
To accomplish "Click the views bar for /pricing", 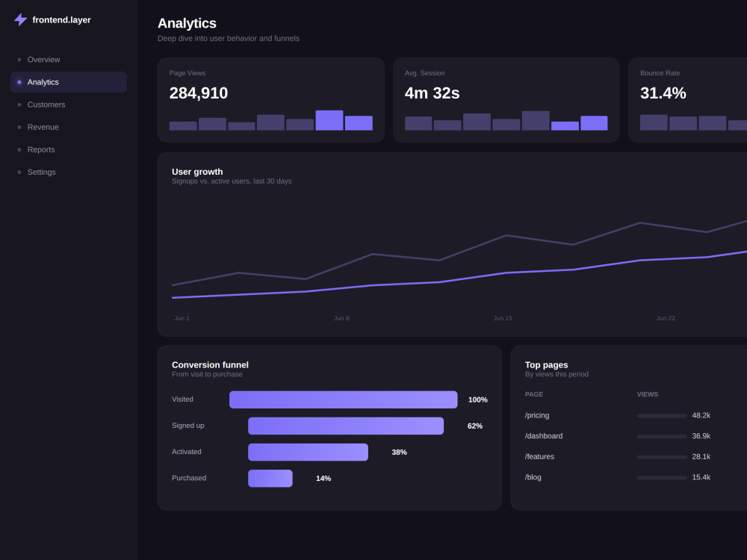I will (x=662, y=416).
